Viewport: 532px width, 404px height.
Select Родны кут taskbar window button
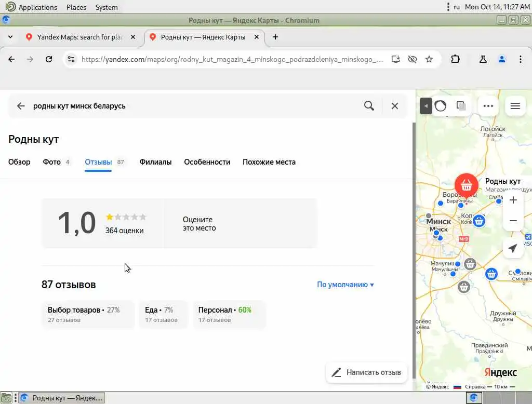(62, 398)
